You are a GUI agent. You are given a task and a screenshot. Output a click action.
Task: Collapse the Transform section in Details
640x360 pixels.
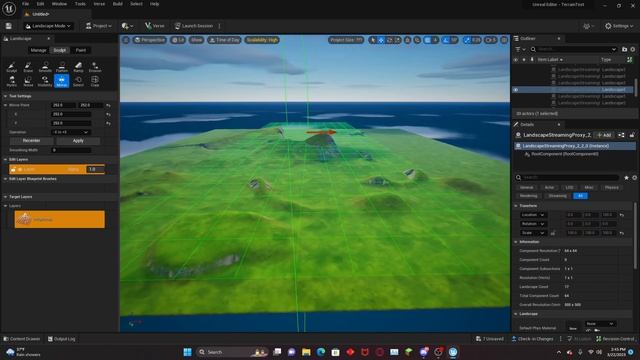coord(516,206)
